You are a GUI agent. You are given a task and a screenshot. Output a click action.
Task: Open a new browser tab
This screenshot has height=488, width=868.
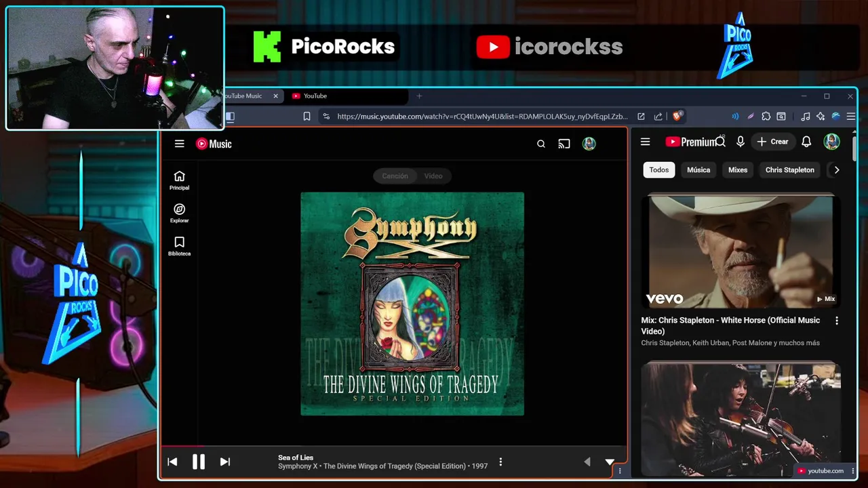419,96
